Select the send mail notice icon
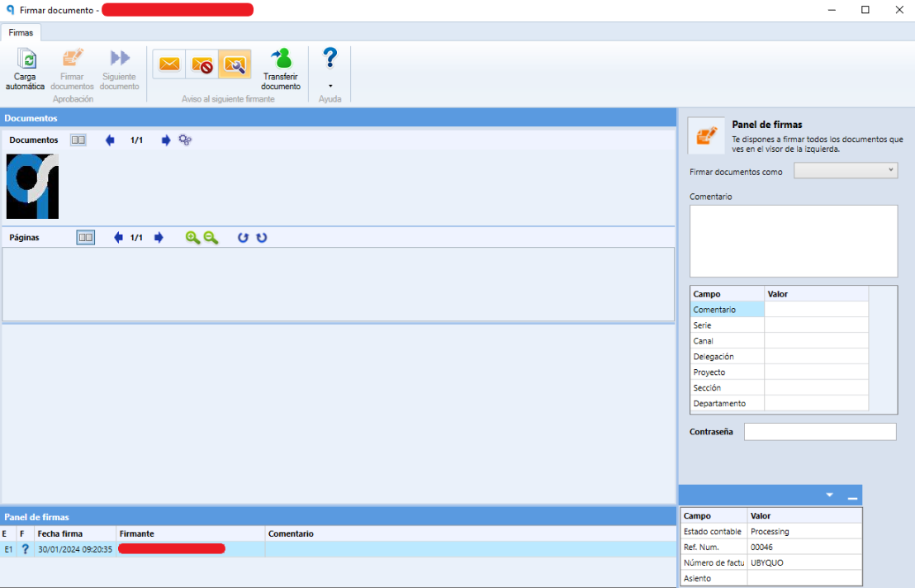The height and width of the screenshot is (588, 915). point(169,64)
